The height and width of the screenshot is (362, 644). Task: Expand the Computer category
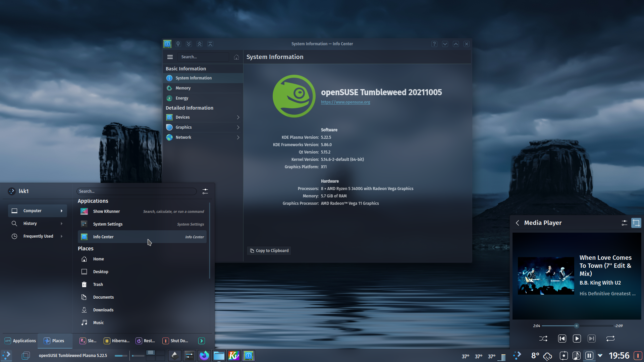click(38, 211)
